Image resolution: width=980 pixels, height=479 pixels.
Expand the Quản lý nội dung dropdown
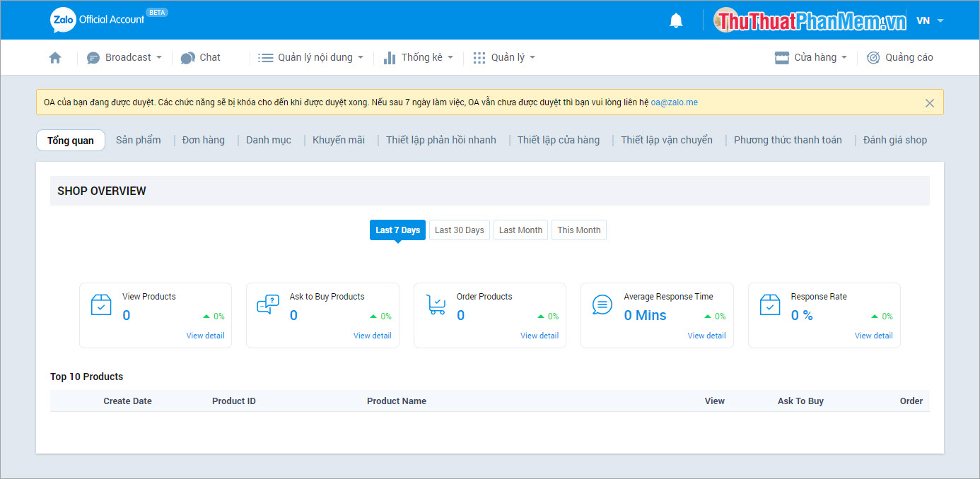click(x=311, y=57)
